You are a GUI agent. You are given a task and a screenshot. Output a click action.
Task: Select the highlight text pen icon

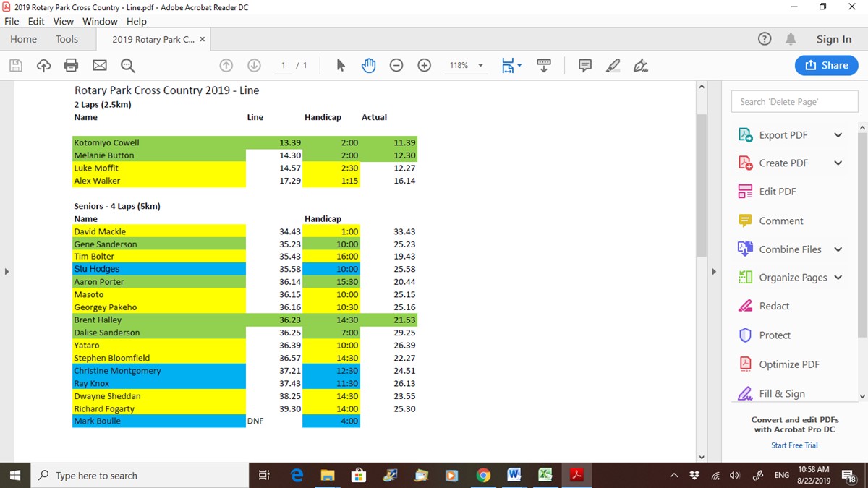tap(613, 66)
